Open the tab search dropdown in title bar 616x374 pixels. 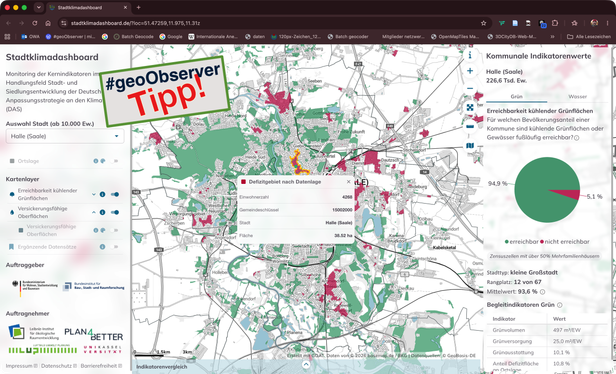[x=38, y=7]
